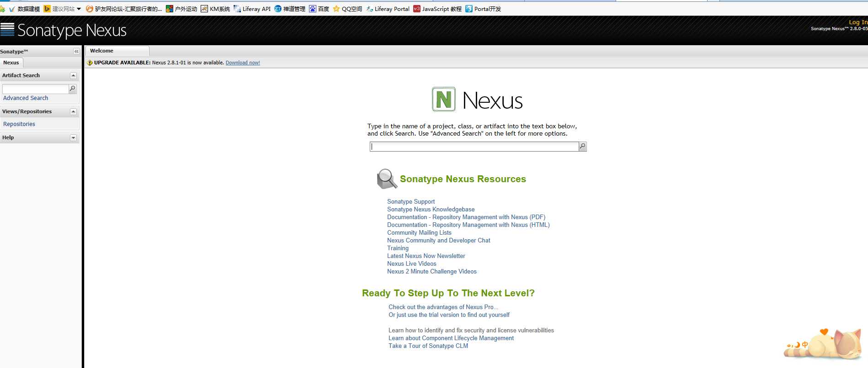Open Repository Management documentation (PDF) link
Image resolution: width=868 pixels, height=368 pixels.
tap(466, 217)
